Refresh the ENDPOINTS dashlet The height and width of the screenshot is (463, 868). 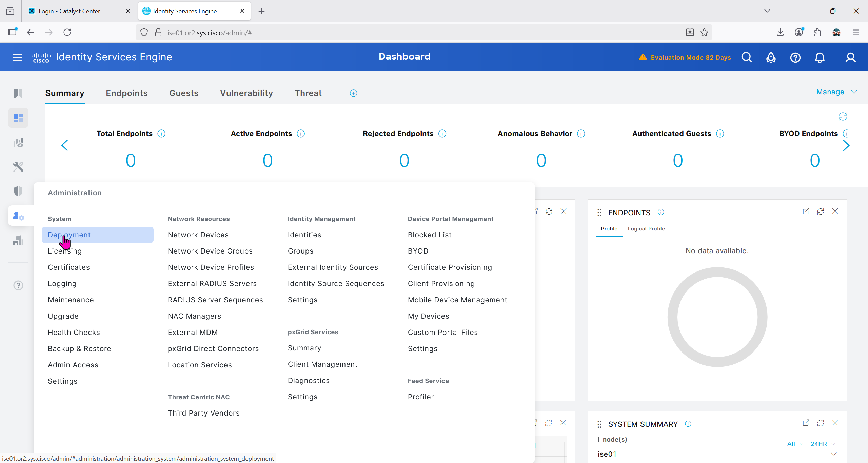(x=821, y=212)
